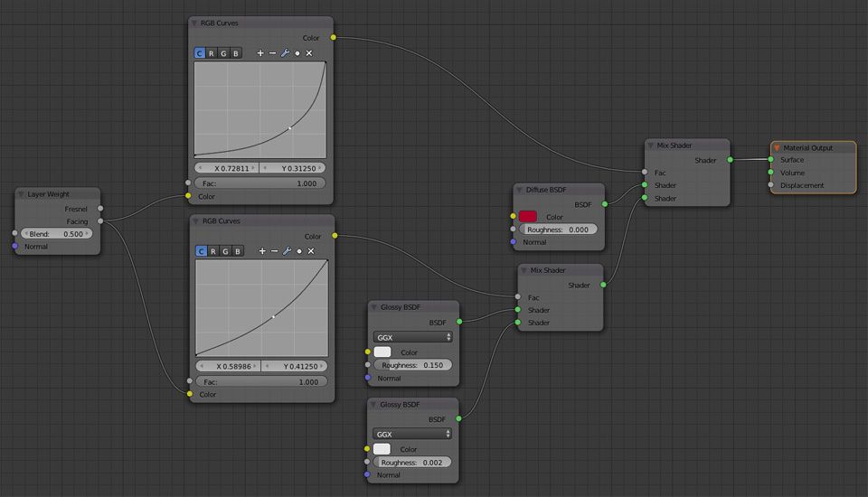Click zoom in plus icon on bottom RGB Curves
The height and width of the screenshot is (497, 868).
(x=262, y=250)
